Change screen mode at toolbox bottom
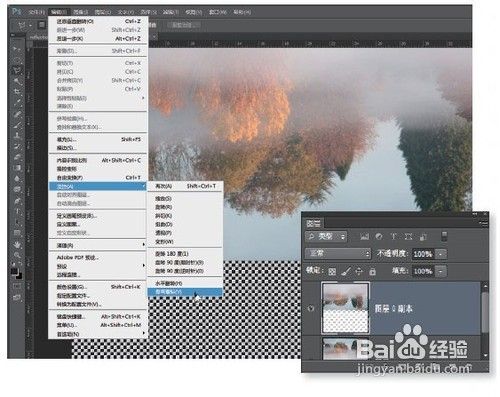Screen dimensions: 500x397 click(17, 298)
